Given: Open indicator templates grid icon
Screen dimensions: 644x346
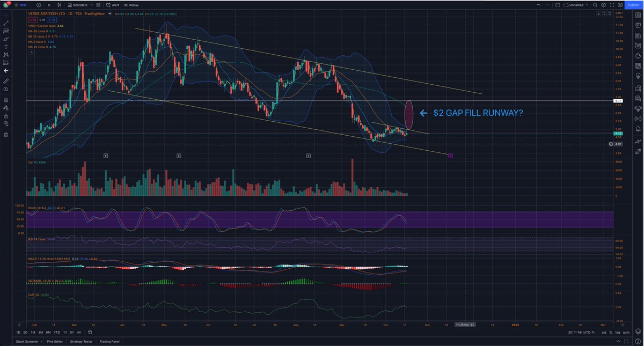Looking at the screenshot, I should 98,5.
